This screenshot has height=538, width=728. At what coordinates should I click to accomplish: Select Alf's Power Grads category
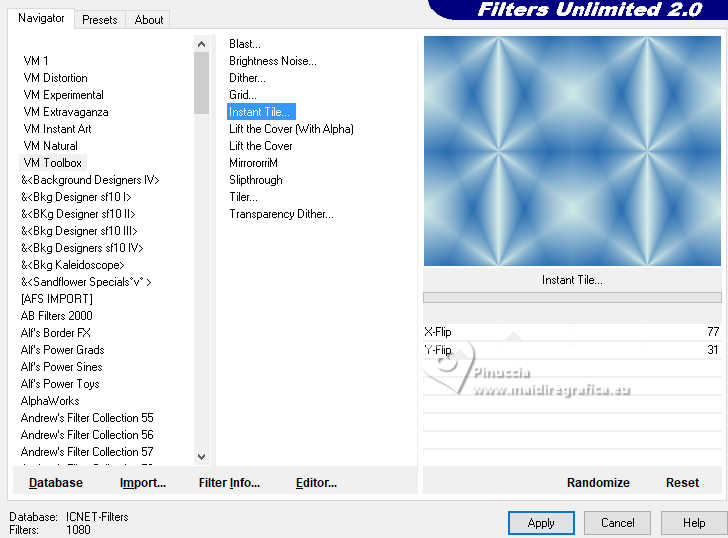click(63, 350)
